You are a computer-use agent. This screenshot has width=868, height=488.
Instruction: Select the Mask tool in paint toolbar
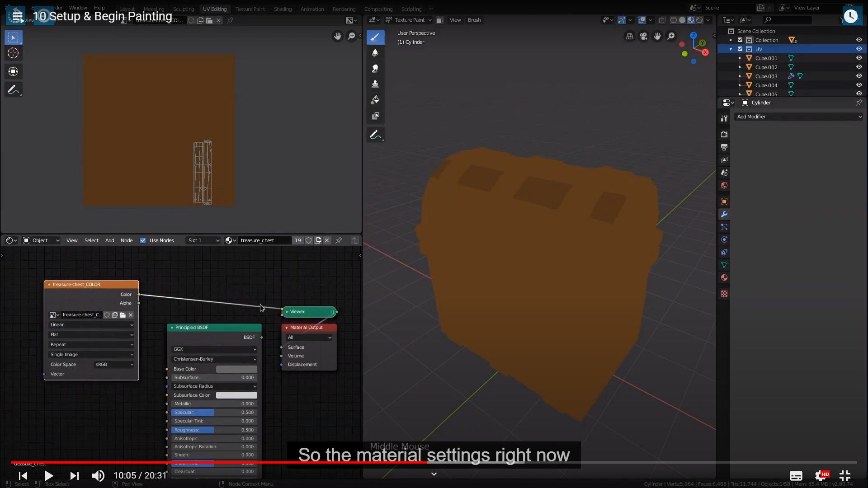[x=375, y=116]
